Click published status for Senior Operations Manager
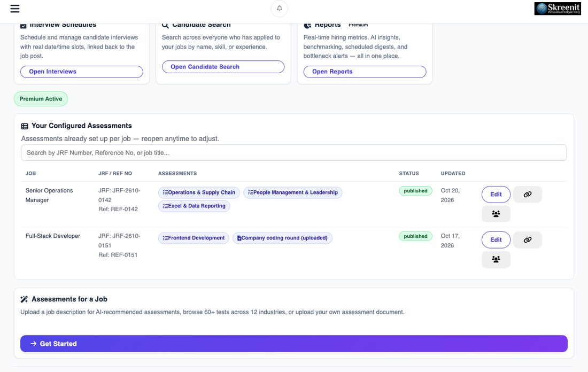Viewport: 588px width, 372px height. coord(415,191)
